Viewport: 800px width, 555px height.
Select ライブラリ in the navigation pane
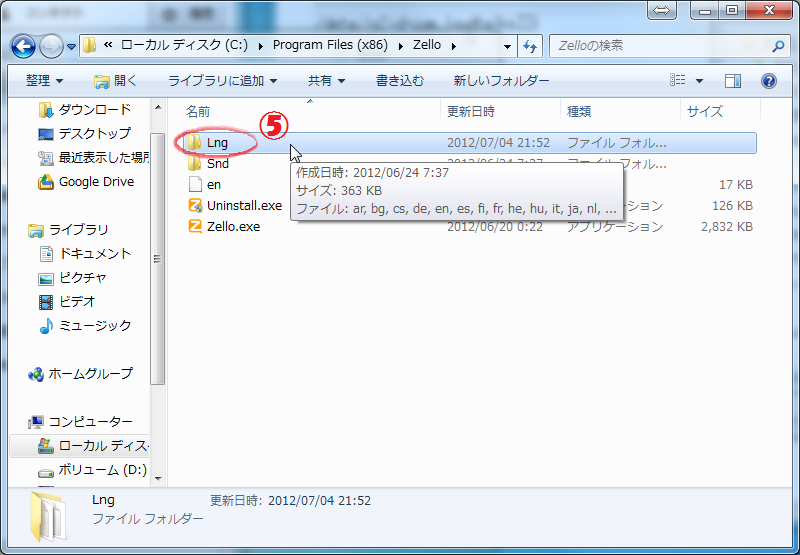(69, 230)
